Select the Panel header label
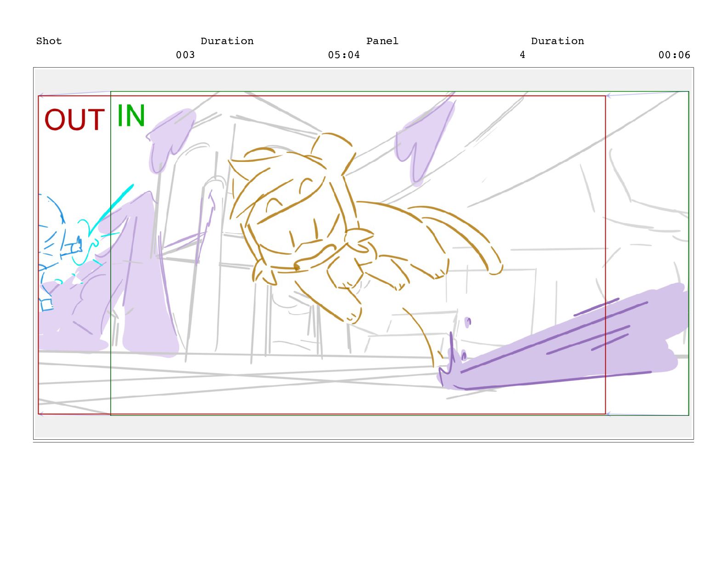Viewport: 728px width, 563px height. (382, 41)
